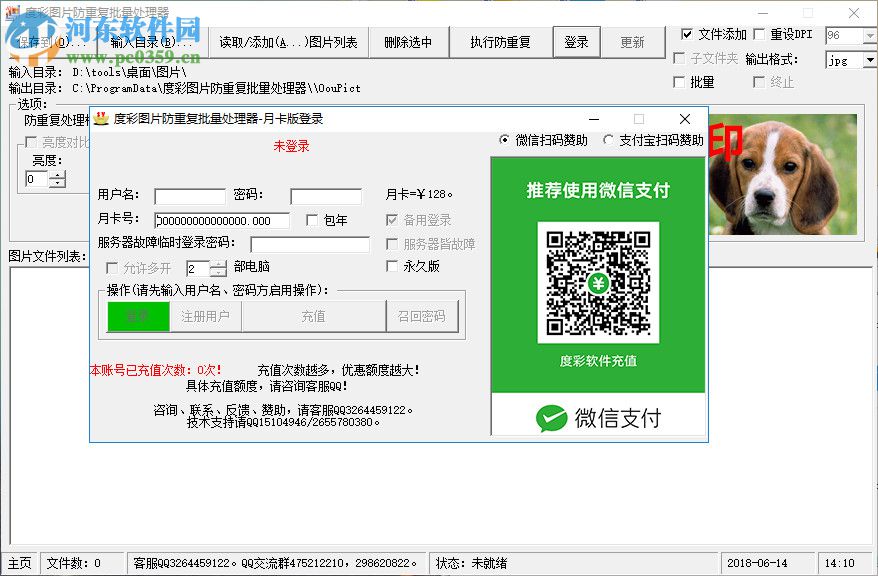
Task: Enable the 重设DPI checkbox
Action: coord(761,33)
